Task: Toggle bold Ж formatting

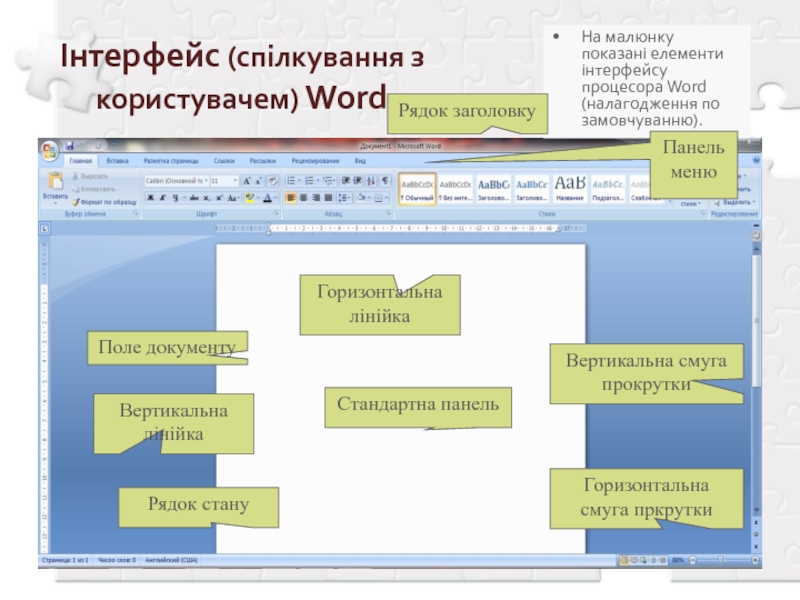Action: 150,198
